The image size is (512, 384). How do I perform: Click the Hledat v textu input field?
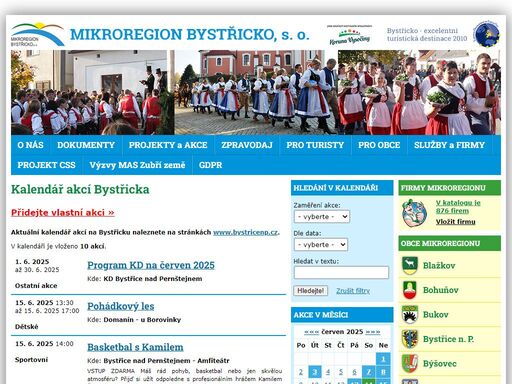click(341, 272)
